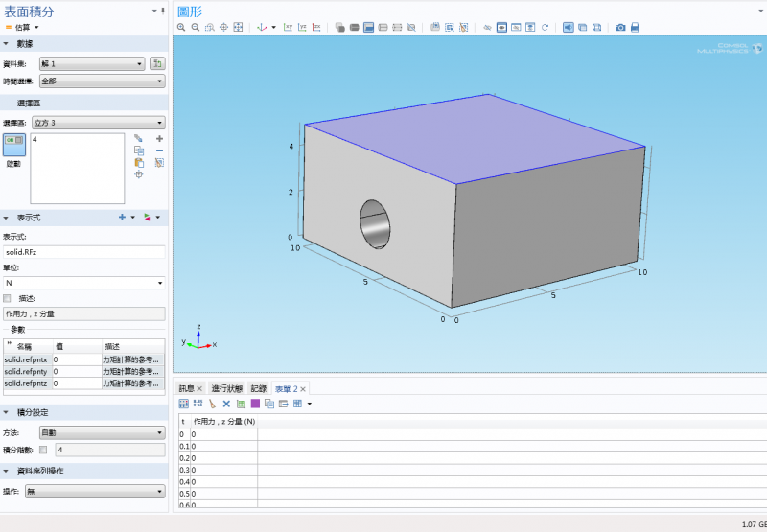Click the 估算 evaluate button
The height and width of the screenshot is (532, 767).
(x=19, y=27)
